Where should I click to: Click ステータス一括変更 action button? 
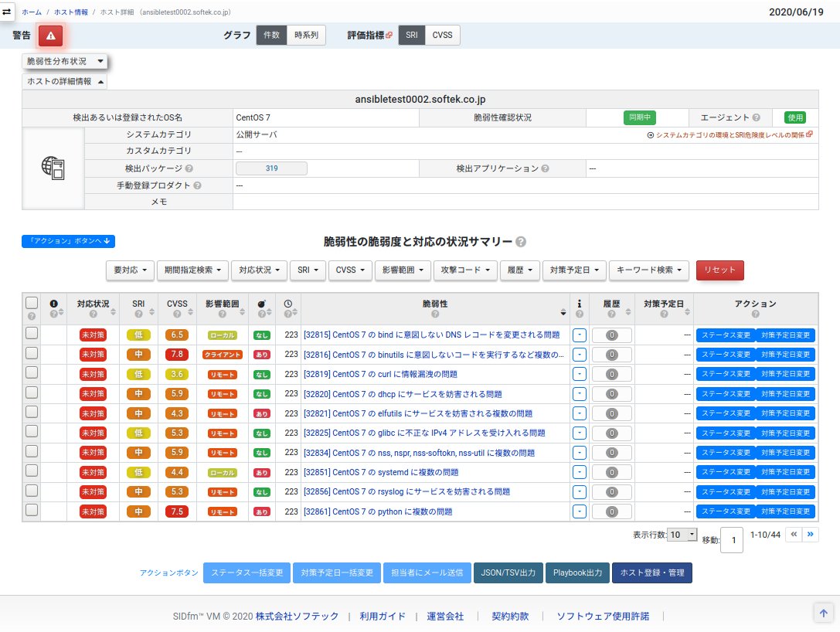click(x=247, y=573)
